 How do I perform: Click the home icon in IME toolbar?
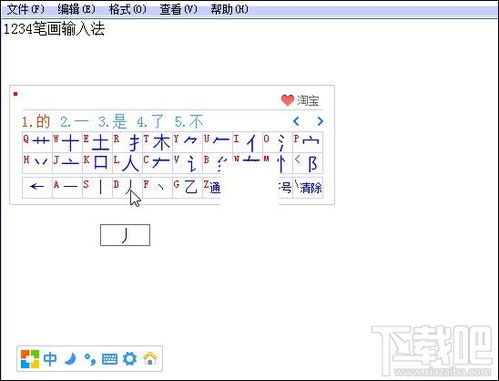point(150,359)
